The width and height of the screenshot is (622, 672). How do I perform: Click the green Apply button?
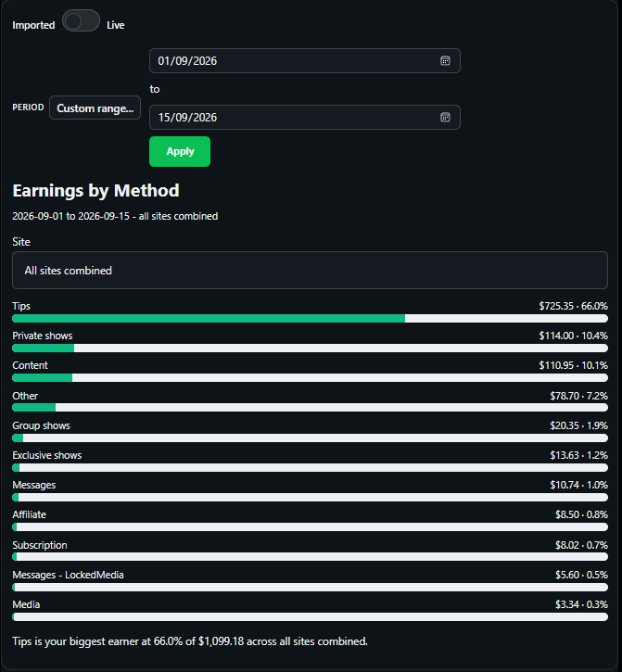(x=180, y=152)
